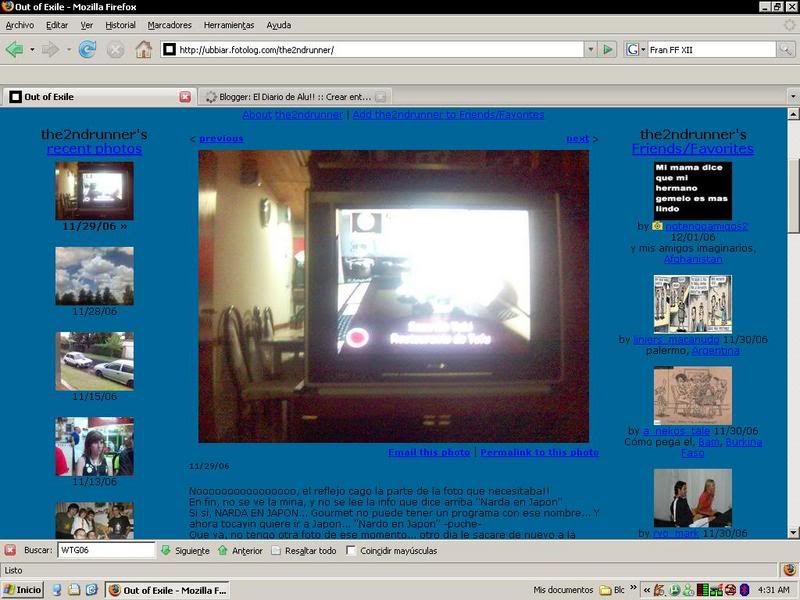This screenshot has height=600, width=800.
Task: Open the Back button history dropdown
Action: pos(32,49)
